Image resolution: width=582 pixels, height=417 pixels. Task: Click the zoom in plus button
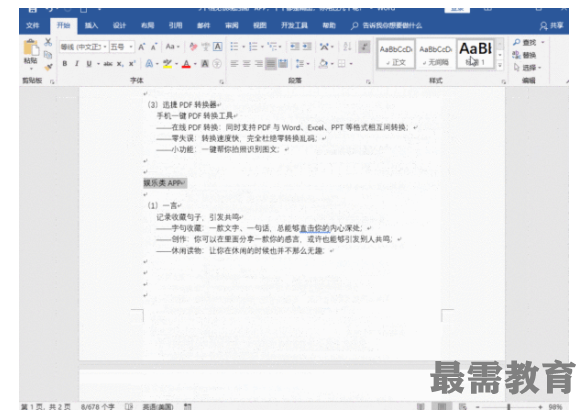click(x=540, y=407)
